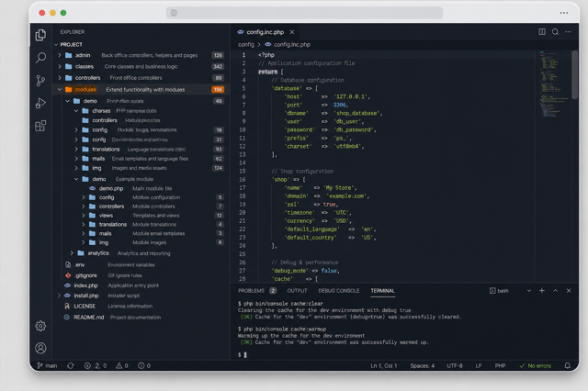Expand the analytics folder
The image size is (588, 391).
72,253
